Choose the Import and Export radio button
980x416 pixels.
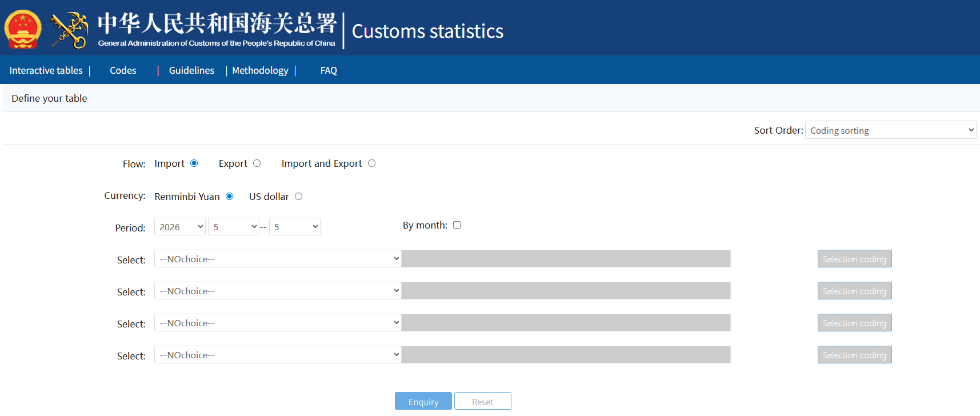point(372,163)
